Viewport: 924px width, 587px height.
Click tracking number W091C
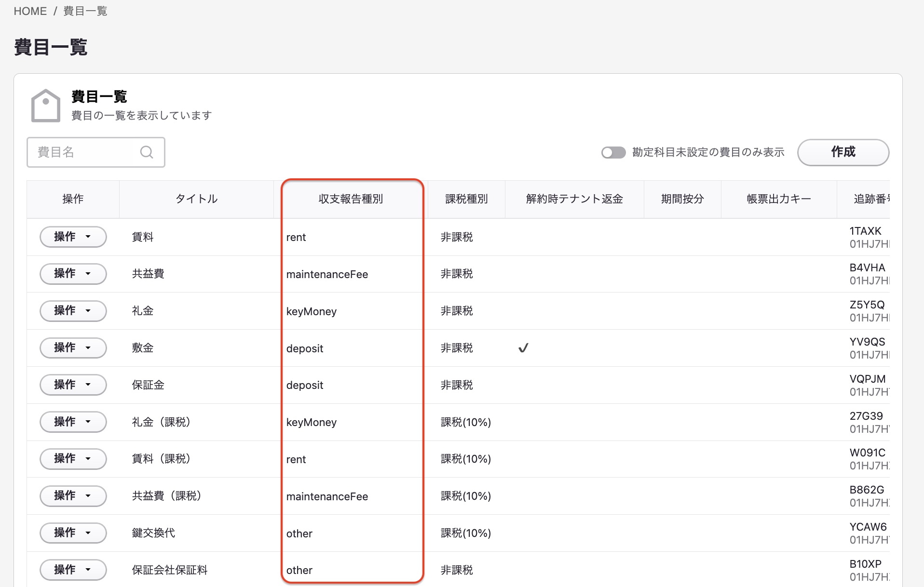tap(867, 453)
